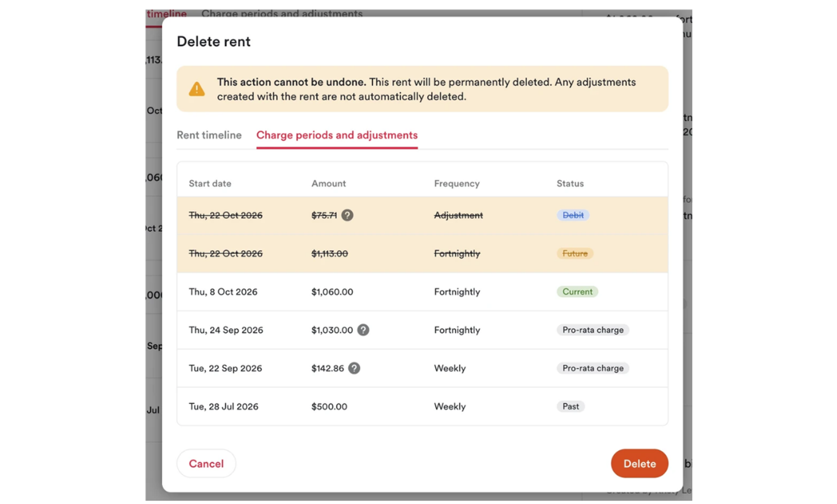The image size is (837, 504).
Task: Click the struck-through $75.71 amount
Action: (324, 215)
